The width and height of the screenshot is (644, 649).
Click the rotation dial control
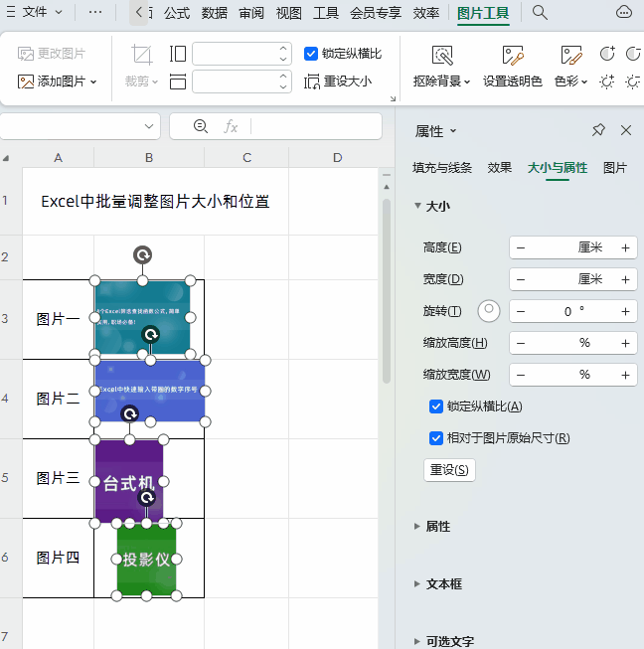tap(488, 311)
